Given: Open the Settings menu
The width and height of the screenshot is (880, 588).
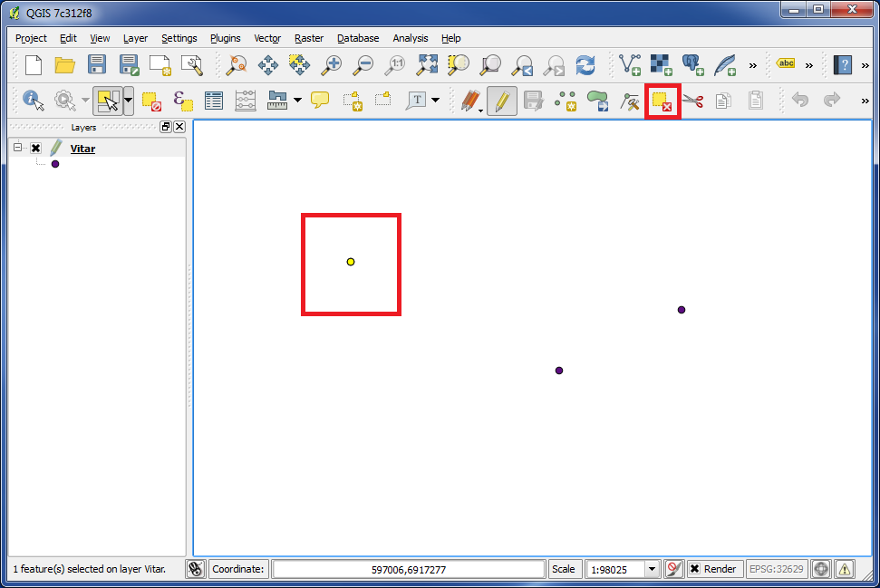Looking at the screenshot, I should tap(179, 38).
